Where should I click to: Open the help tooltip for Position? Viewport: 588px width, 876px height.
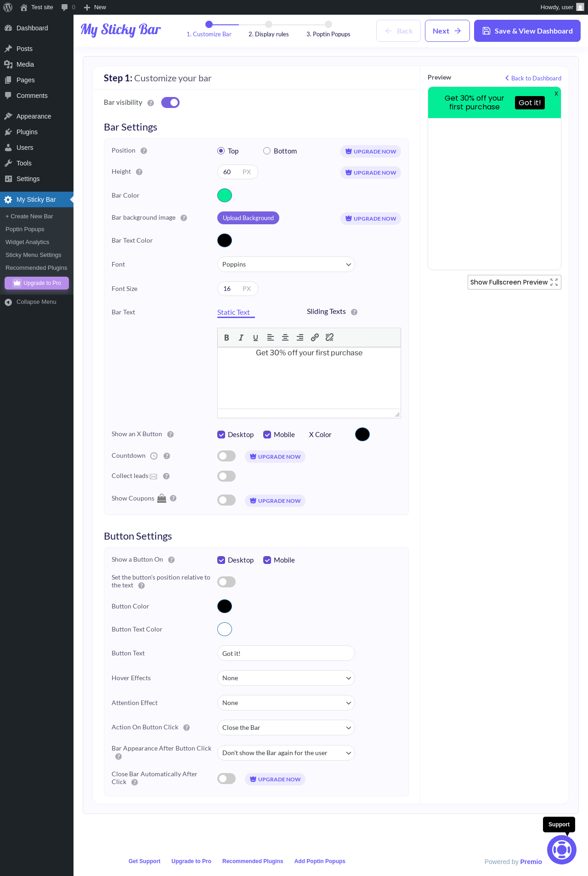pos(144,151)
